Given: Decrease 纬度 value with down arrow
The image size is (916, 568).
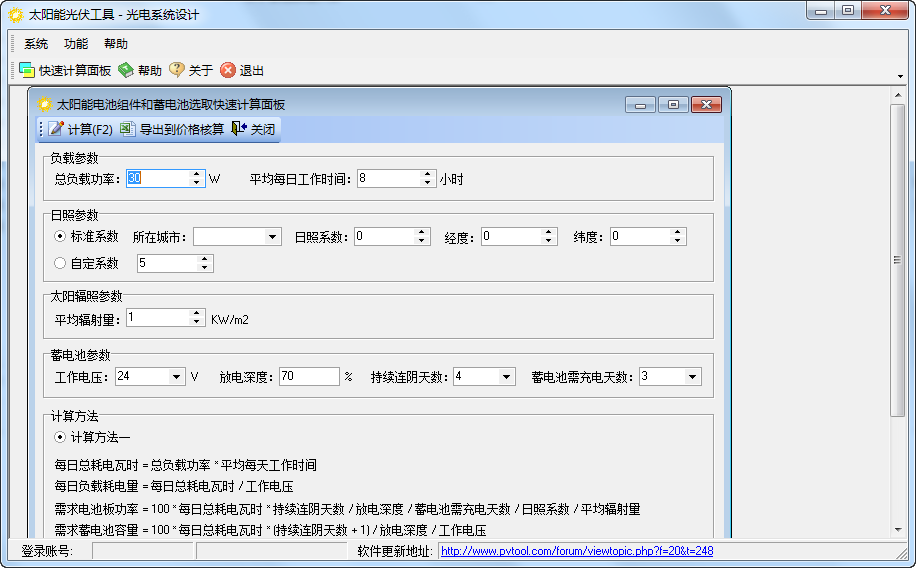Looking at the screenshot, I should click(677, 240).
